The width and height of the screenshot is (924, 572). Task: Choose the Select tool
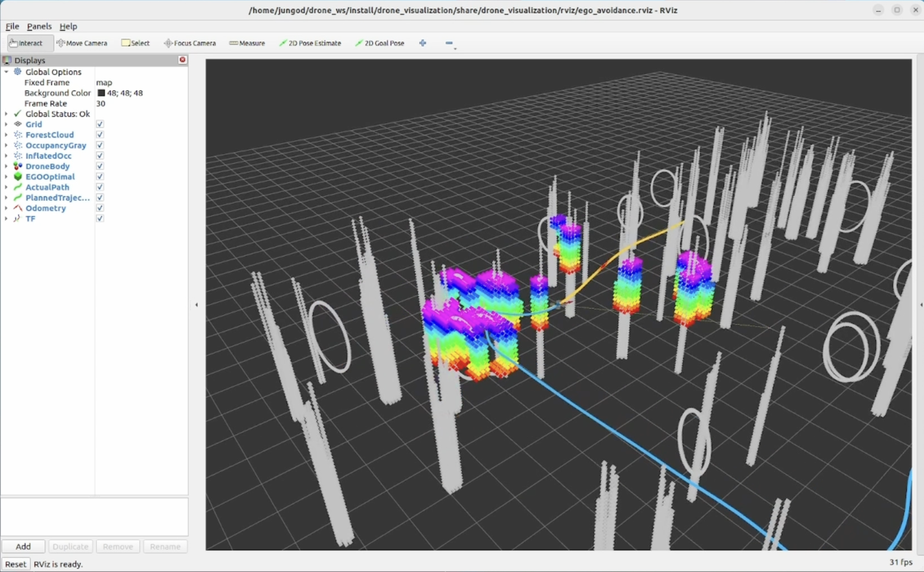pyautogui.click(x=135, y=43)
